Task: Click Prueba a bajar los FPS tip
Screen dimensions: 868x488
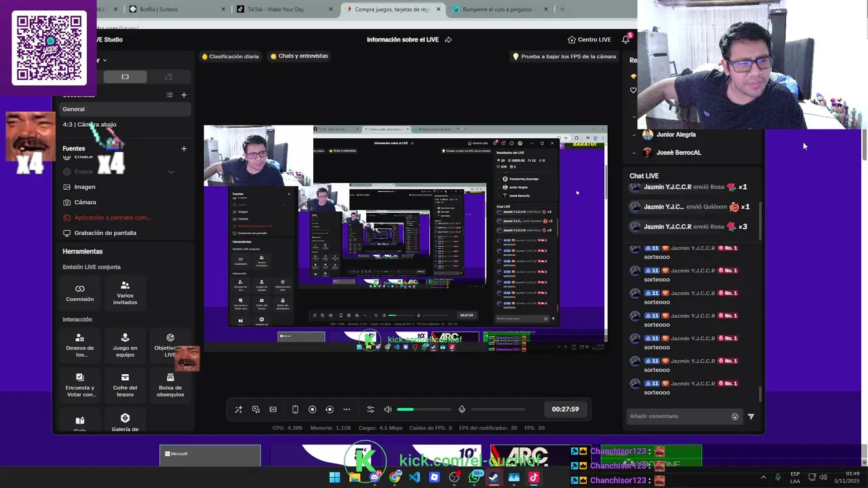Action: point(564,57)
